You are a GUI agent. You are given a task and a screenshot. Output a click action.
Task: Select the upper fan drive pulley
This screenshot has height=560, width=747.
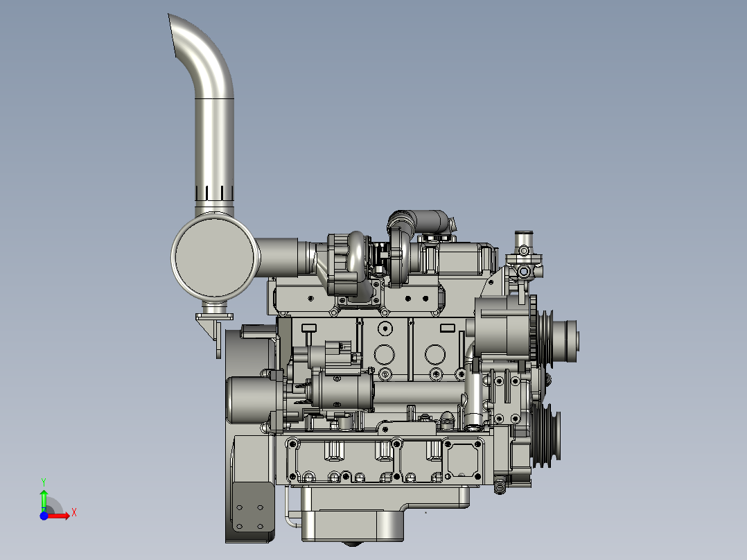(x=557, y=340)
